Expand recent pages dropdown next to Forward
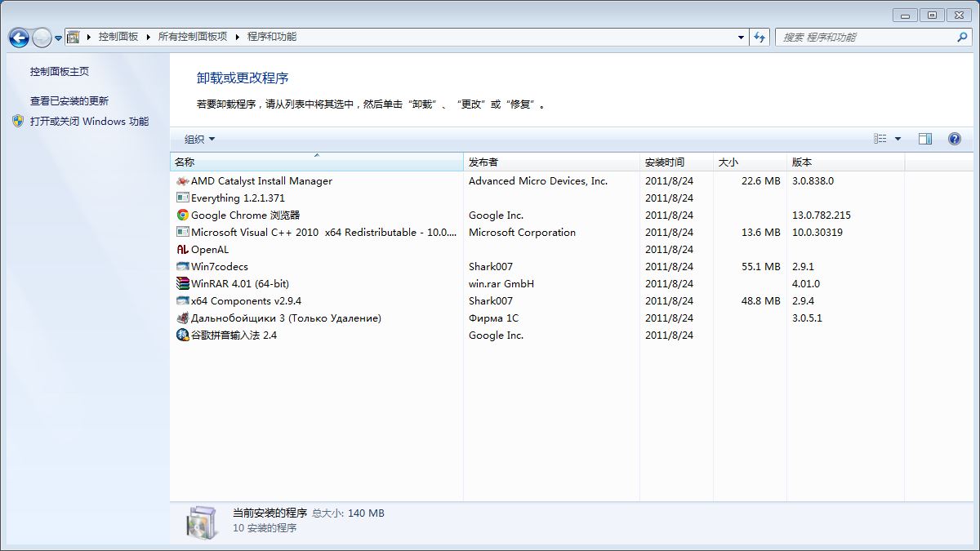The width and height of the screenshot is (980, 551). (x=59, y=38)
